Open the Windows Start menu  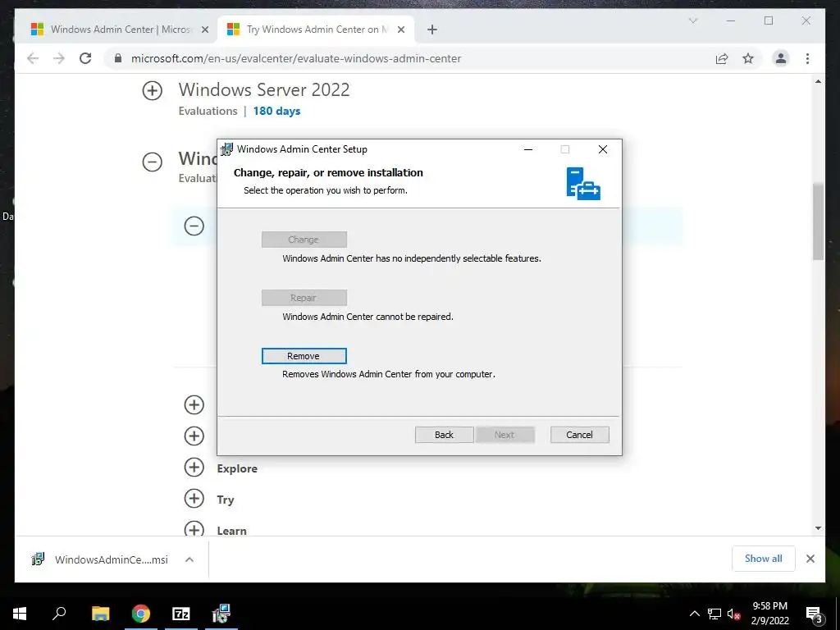(x=20, y=614)
